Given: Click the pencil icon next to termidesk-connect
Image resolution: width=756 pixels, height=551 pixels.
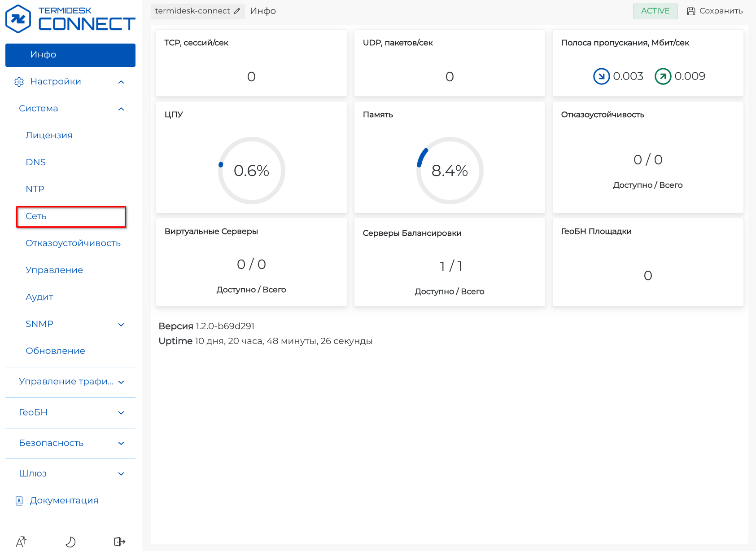Looking at the screenshot, I should [x=237, y=11].
